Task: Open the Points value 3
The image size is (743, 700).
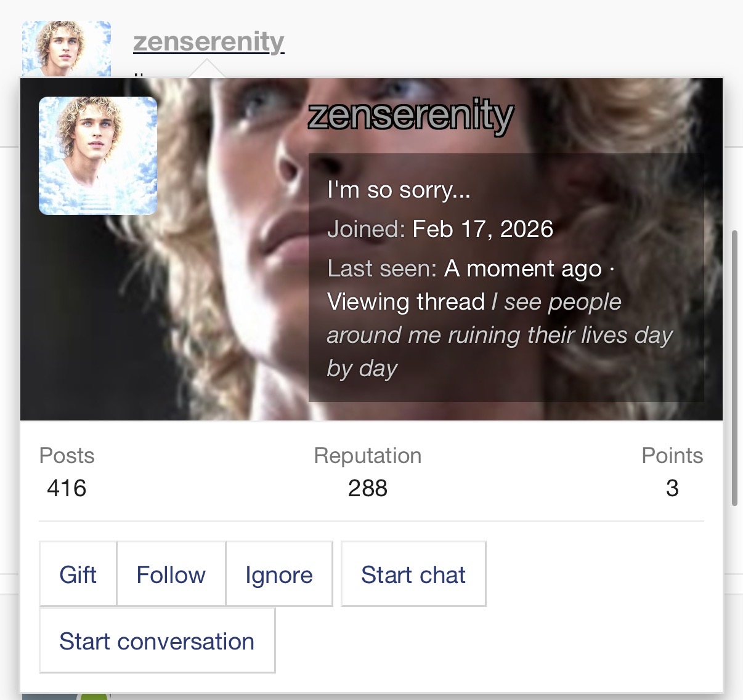Action: tap(672, 488)
